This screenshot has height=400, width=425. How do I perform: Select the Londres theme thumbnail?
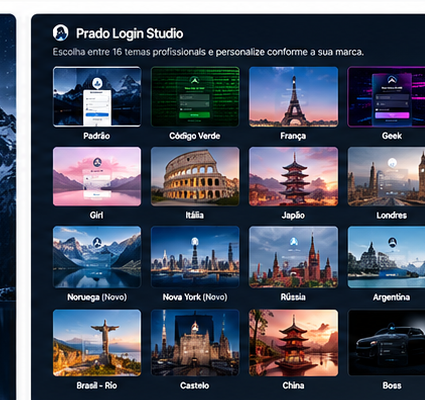386,176
